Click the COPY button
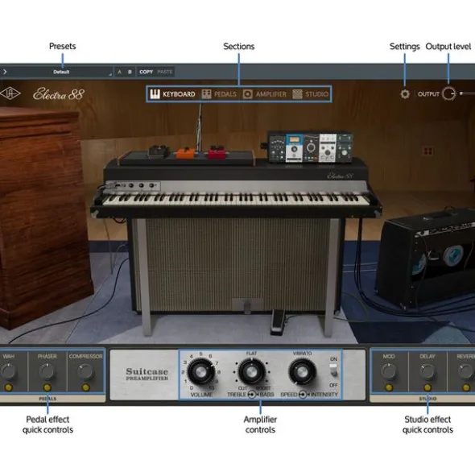This screenshot has height=476, width=475. 146,72
